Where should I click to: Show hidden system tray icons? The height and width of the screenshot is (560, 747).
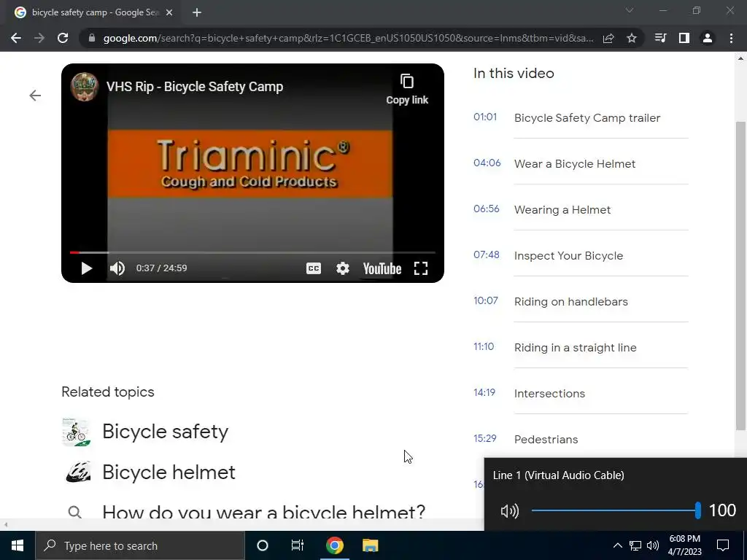coord(617,545)
